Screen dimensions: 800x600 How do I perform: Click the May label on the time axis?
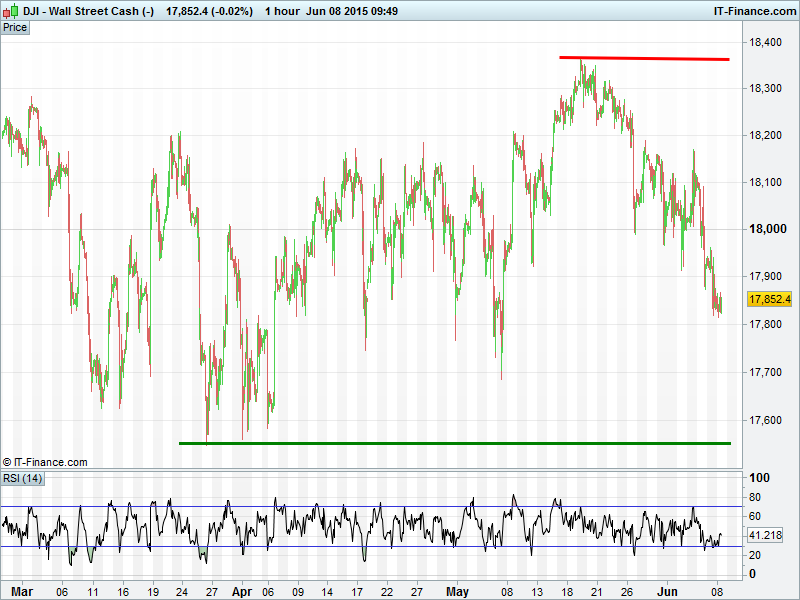click(x=457, y=591)
